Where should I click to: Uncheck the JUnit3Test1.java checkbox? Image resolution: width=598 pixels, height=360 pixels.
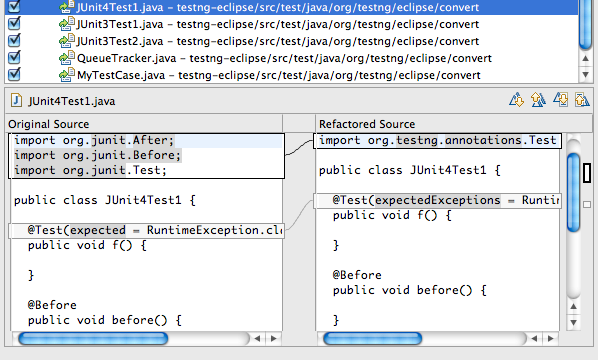pyautogui.click(x=14, y=24)
